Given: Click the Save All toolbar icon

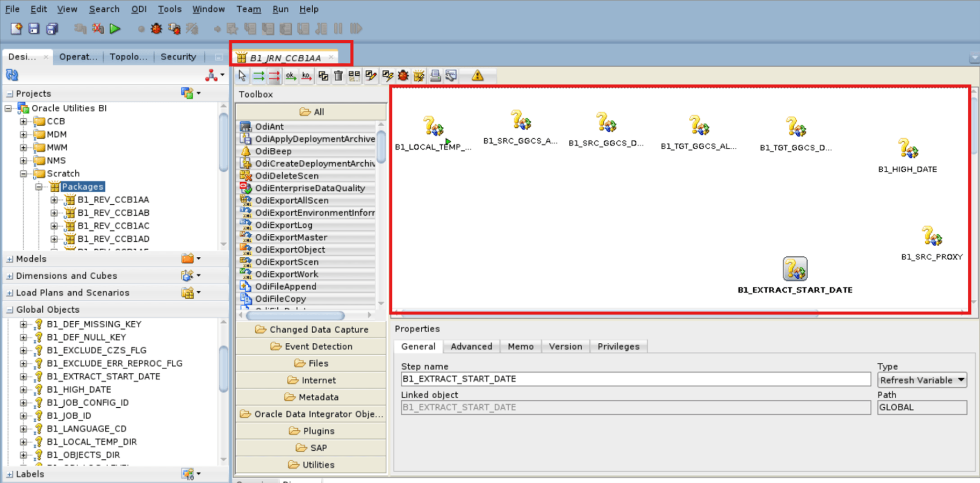Looking at the screenshot, I should (x=52, y=28).
